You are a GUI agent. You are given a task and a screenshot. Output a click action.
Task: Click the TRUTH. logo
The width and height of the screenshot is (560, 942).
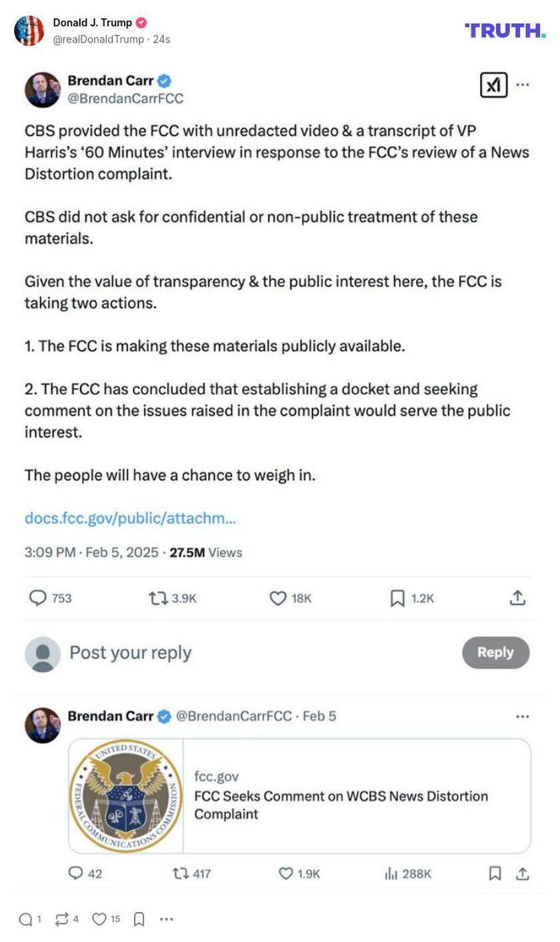(x=505, y=30)
